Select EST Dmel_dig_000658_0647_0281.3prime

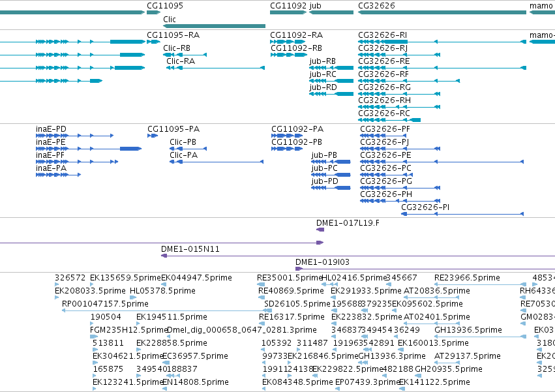242,330
